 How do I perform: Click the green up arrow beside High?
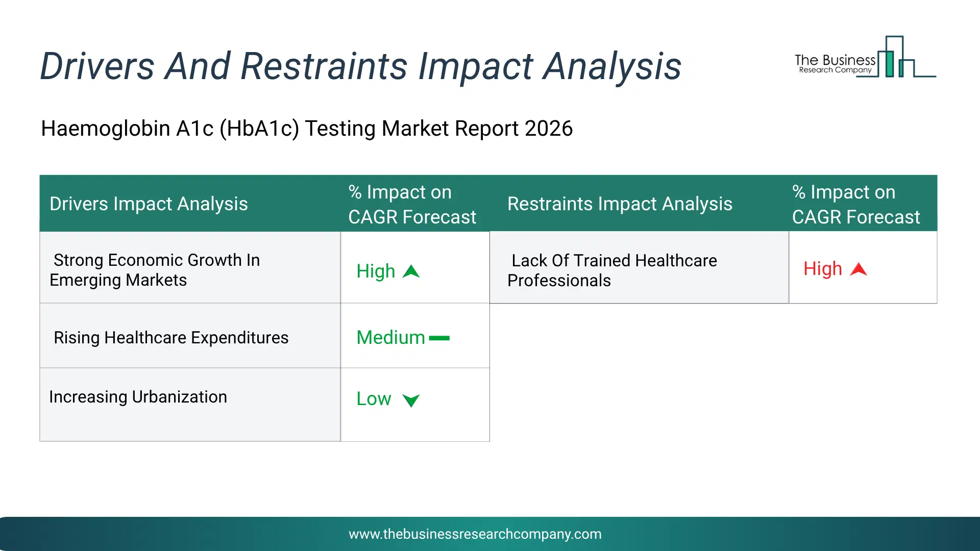411,271
